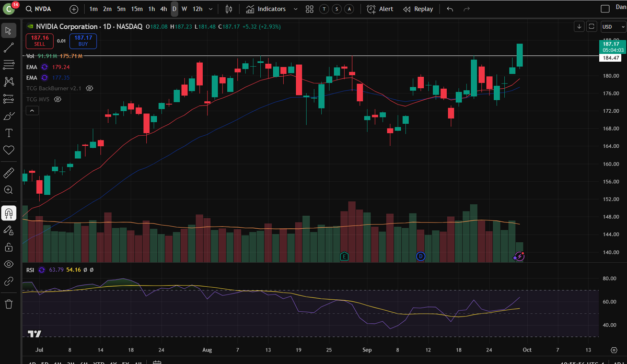Click the purple icon beside EMA 179.24
Screen dimensions: 627x364
point(44,67)
